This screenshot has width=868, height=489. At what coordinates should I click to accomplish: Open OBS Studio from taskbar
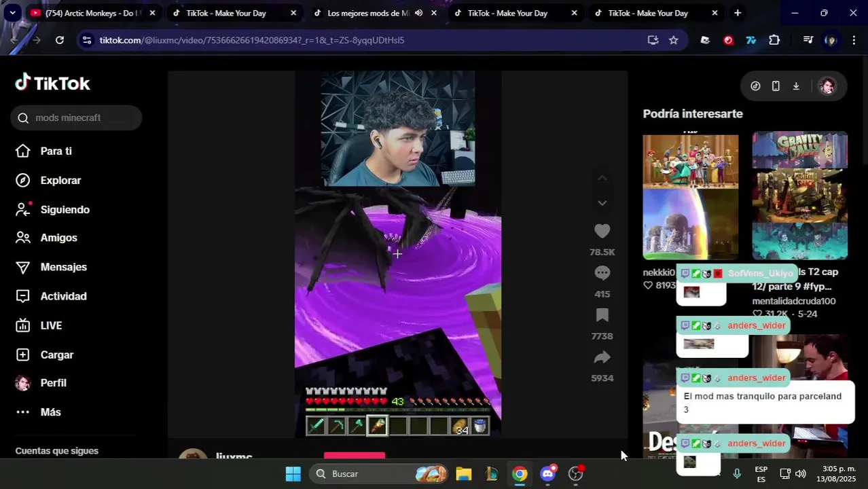pos(576,473)
